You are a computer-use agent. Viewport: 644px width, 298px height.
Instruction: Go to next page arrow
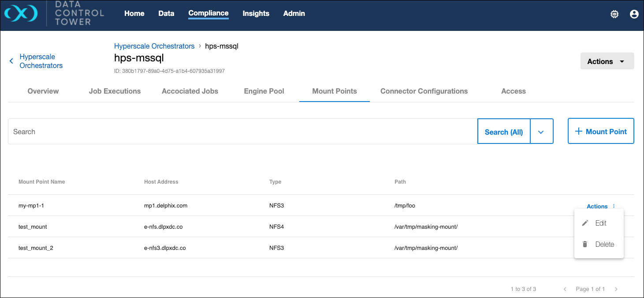[x=616, y=289]
